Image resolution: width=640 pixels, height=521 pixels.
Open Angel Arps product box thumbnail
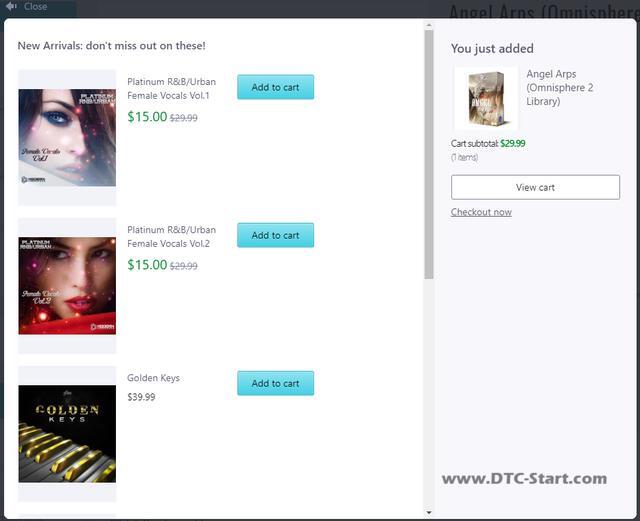[x=486, y=98]
